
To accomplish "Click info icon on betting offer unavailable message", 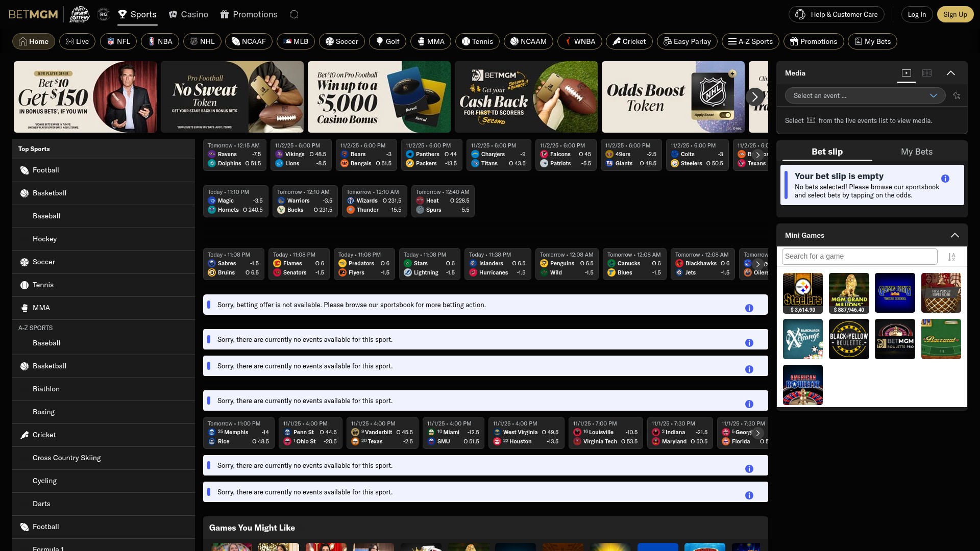I will [x=749, y=308].
